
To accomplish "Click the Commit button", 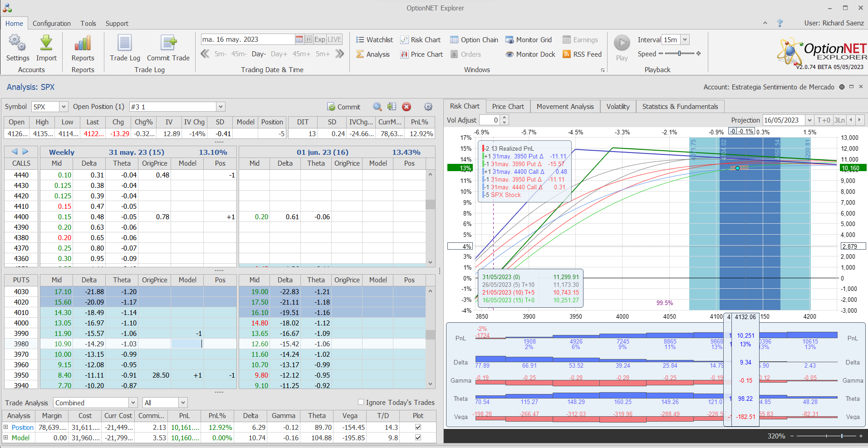I will 344,107.
